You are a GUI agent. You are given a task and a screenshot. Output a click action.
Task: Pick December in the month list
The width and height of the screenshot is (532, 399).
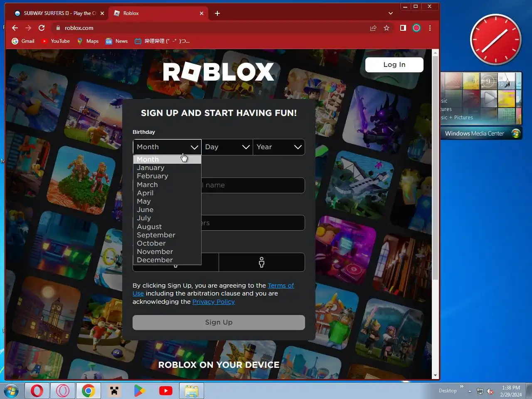[x=167, y=260]
